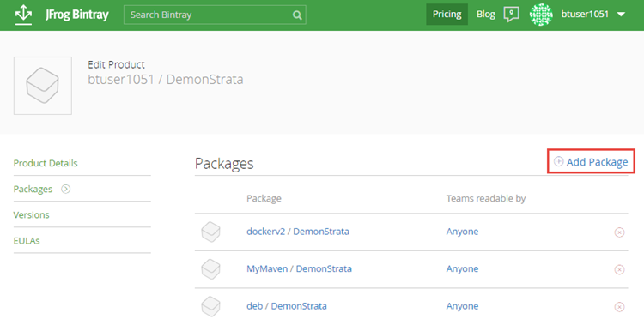Select Product Details in sidebar
This screenshot has width=644, height=325.
[x=46, y=163]
